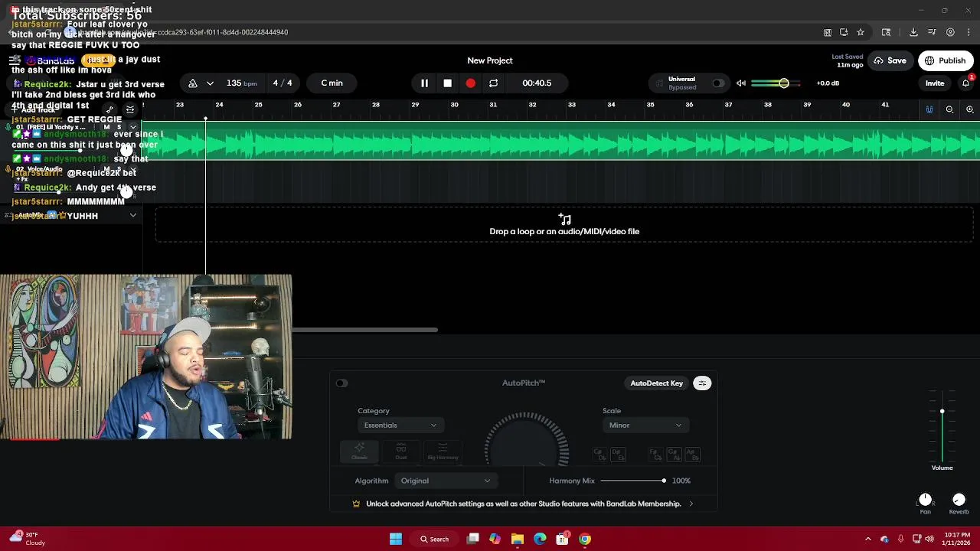Image resolution: width=980 pixels, height=551 pixels.
Task: Toggle the G#/Ab note key
Action: tap(674, 455)
